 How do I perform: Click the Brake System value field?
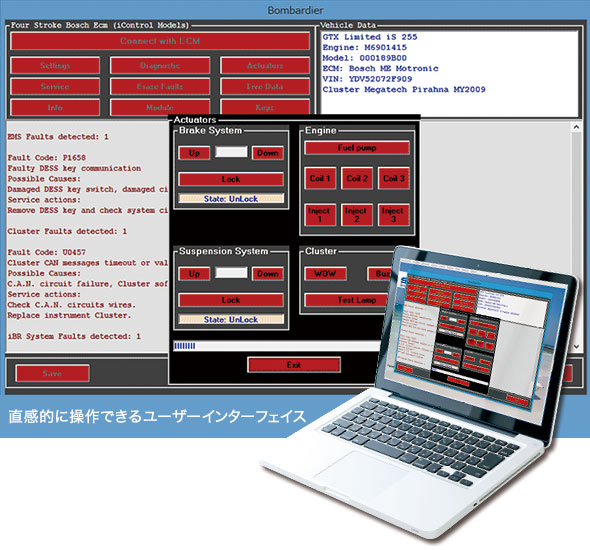pyautogui.click(x=231, y=152)
